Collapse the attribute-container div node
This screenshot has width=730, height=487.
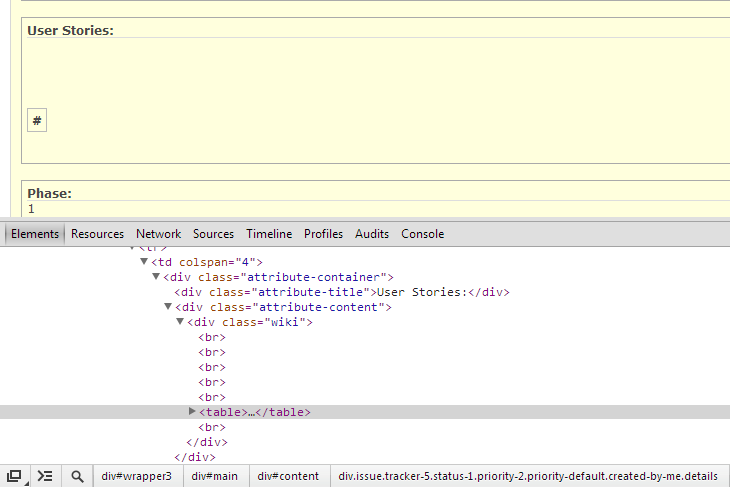[156, 277]
